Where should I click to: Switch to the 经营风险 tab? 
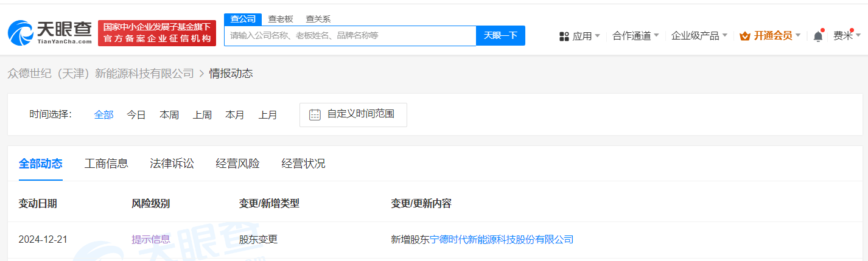238,164
